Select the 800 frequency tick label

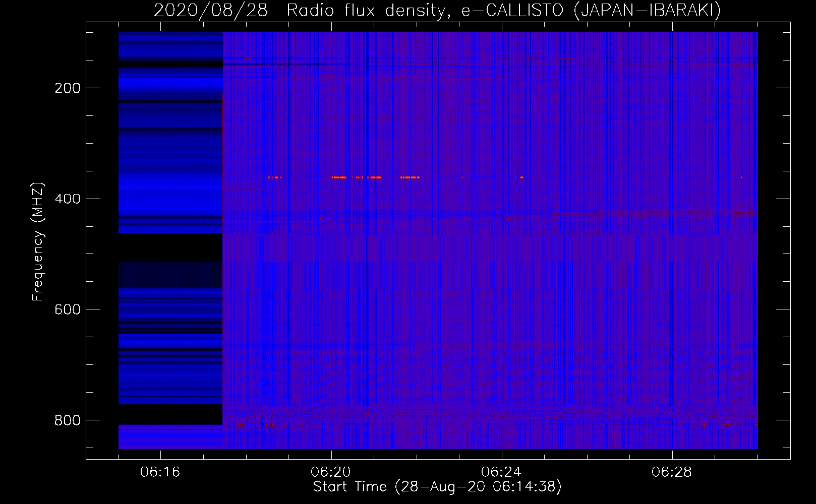(x=68, y=420)
